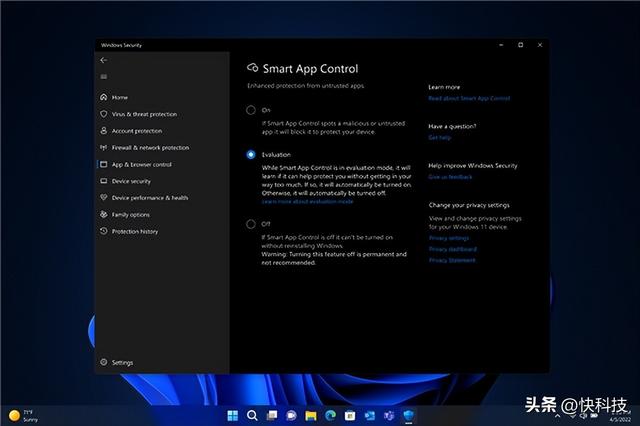Click Give us feedback link

point(450,177)
